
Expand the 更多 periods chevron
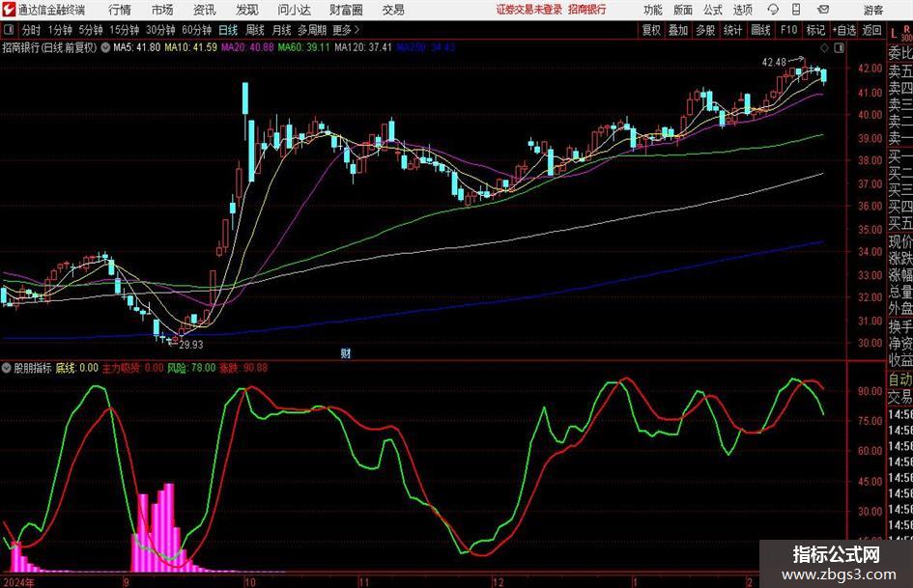click(x=347, y=30)
